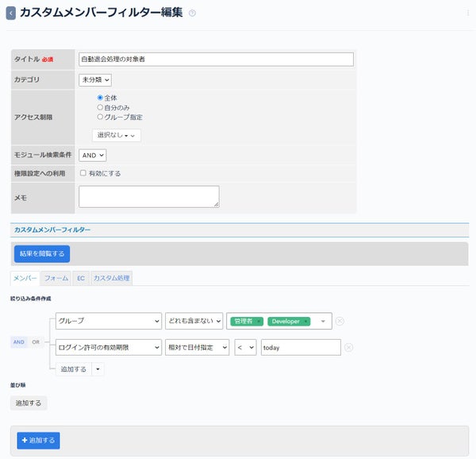Click the 絞り込み条件作成 label
This screenshot has width=476, height=459.
31,299
